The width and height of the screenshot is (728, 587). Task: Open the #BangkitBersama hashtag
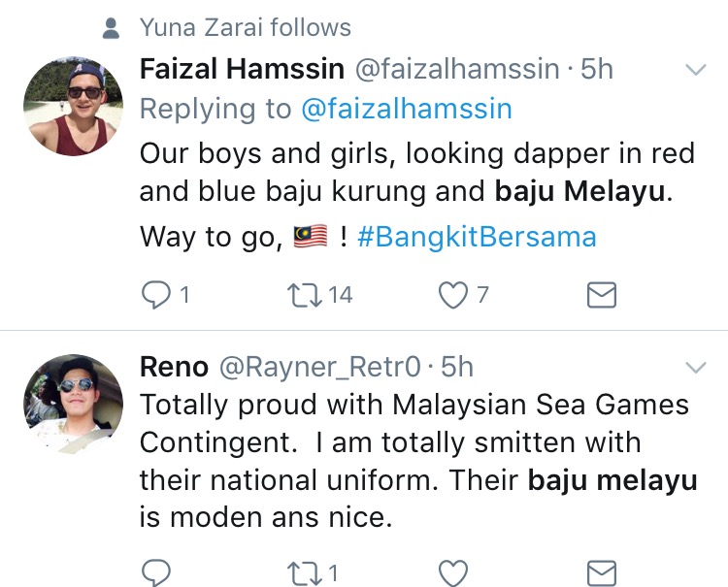[477, 237]
